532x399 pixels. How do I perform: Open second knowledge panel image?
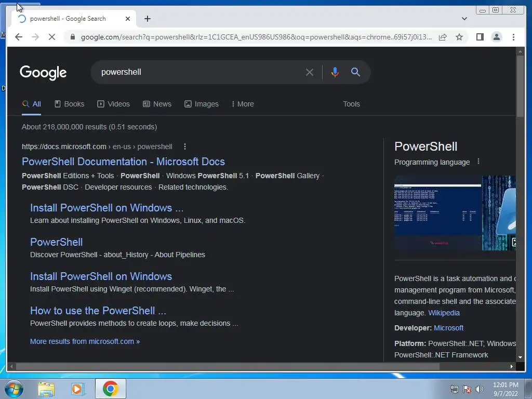pos(499,213)
